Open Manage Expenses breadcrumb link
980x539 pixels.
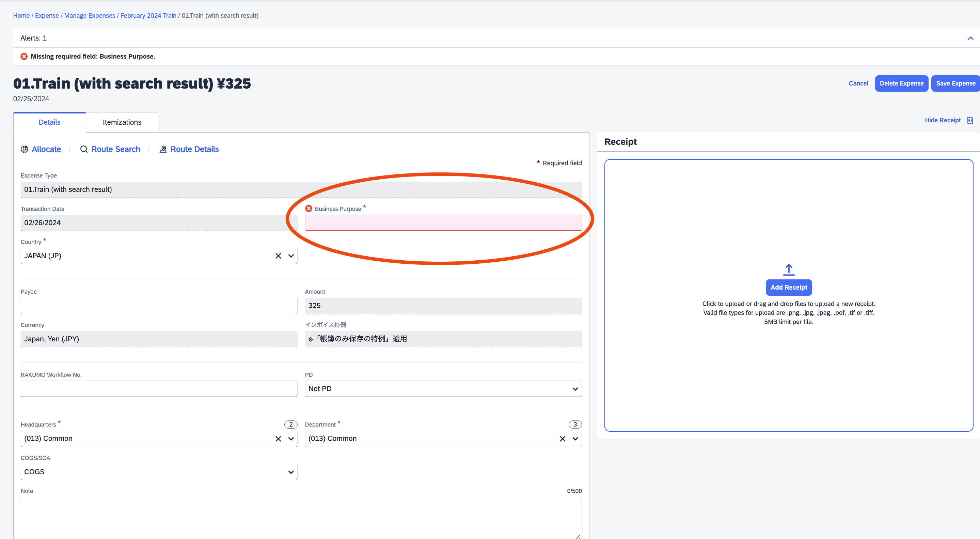point(90,16)
